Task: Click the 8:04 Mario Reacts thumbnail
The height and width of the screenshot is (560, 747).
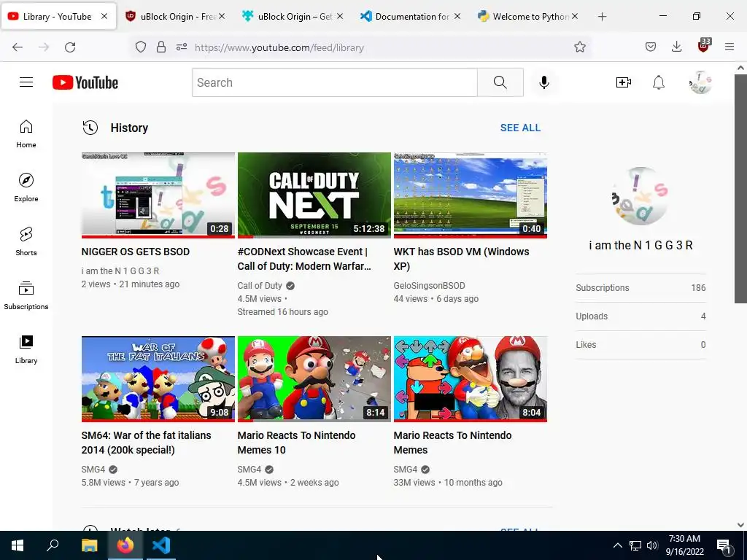Action: pos(471,378)
